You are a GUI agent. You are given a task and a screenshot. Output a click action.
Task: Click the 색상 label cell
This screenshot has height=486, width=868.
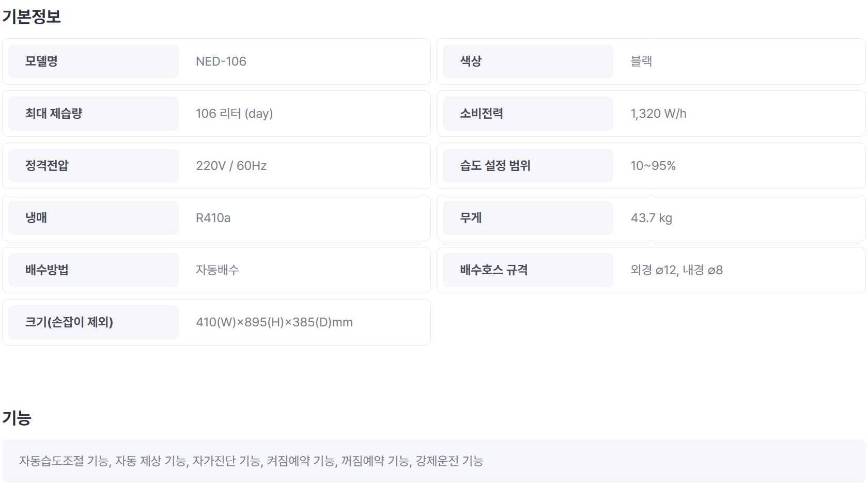click(528, 61)
